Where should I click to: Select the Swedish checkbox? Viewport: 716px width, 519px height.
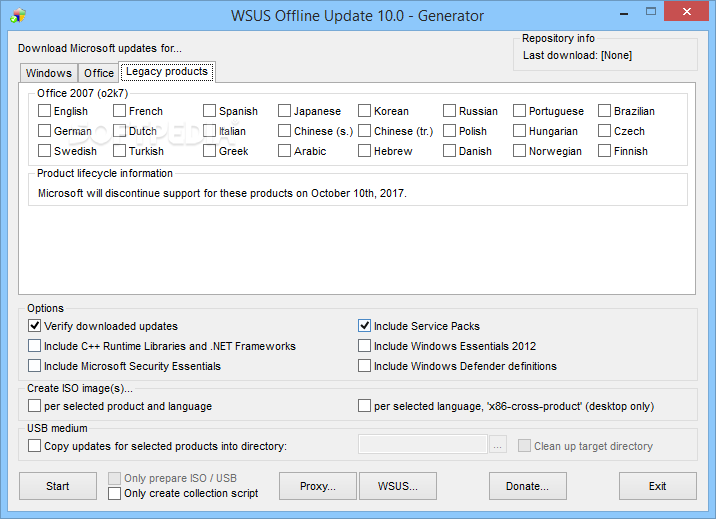(x=44, y=151)
